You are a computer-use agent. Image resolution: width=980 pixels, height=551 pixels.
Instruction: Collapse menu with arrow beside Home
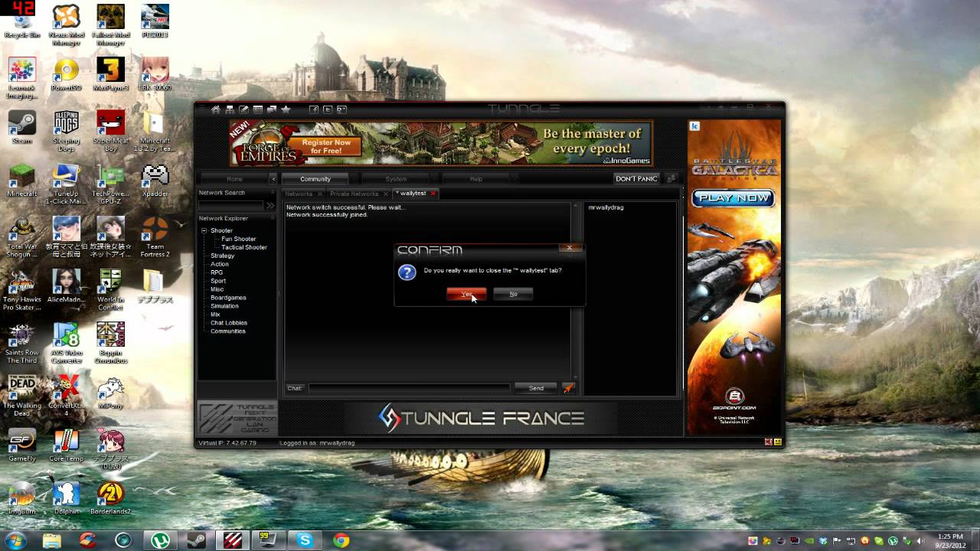(x=273, y=178)
